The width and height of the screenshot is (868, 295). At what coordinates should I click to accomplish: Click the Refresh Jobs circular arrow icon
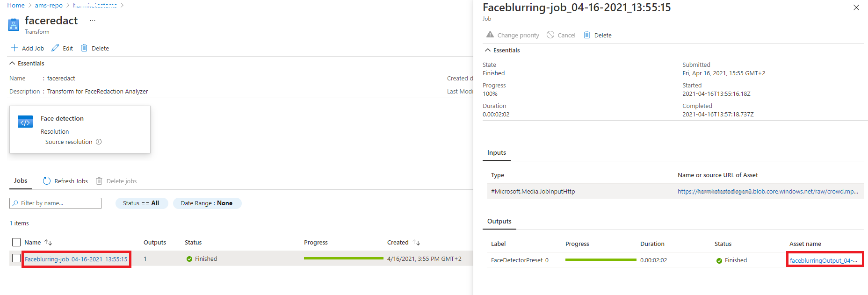point(47,181)
